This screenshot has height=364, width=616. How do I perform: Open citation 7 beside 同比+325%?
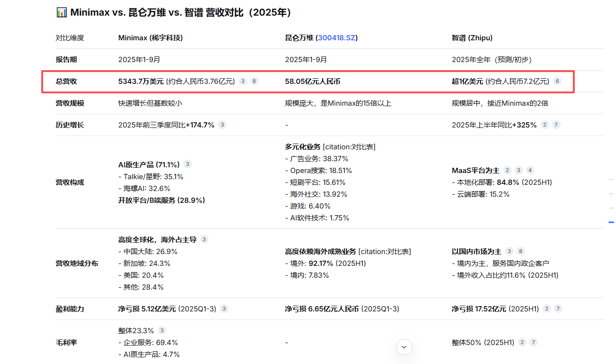[x=556, y=125]
